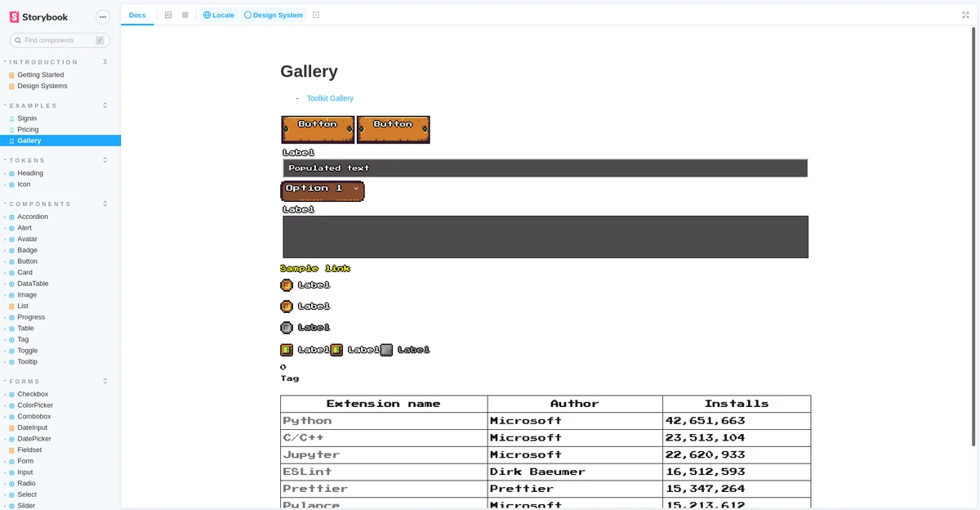Expand the Select form item

[x=27, y=494]
